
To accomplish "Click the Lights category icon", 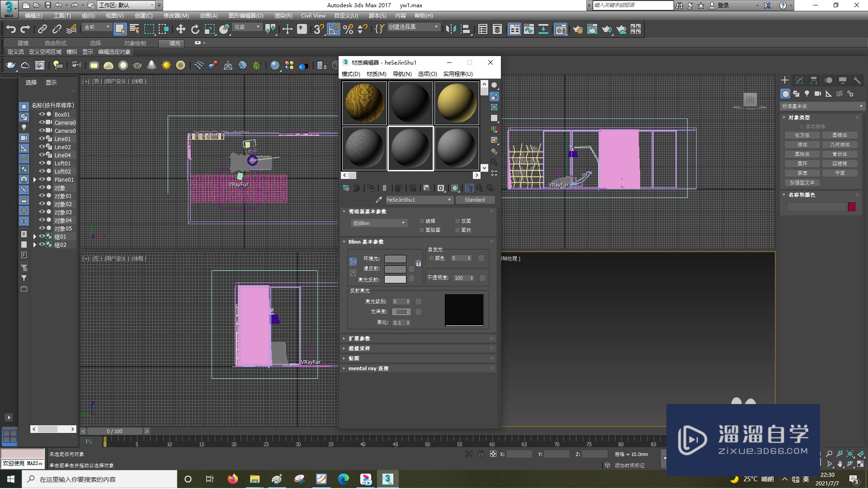I will point(807,94).
